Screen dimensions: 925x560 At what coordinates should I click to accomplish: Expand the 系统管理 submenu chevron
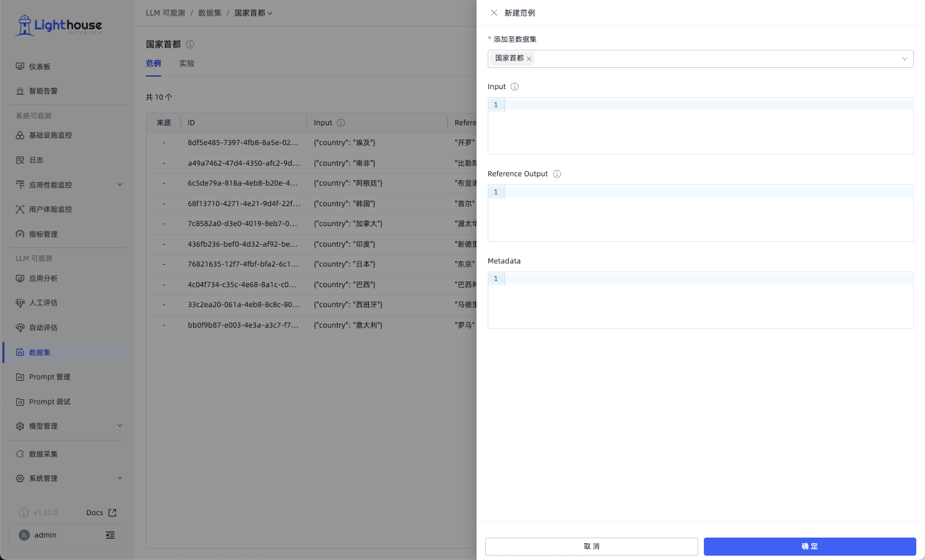(120, 478)
